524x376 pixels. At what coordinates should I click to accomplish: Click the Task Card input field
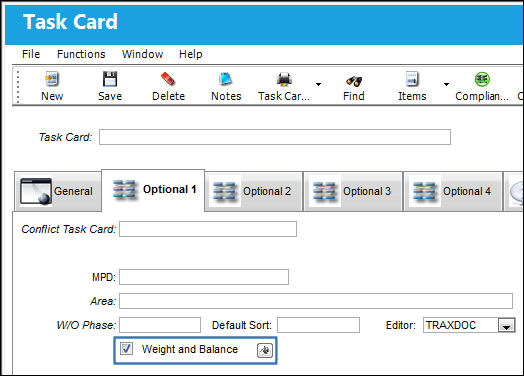(x=275, y=137)
